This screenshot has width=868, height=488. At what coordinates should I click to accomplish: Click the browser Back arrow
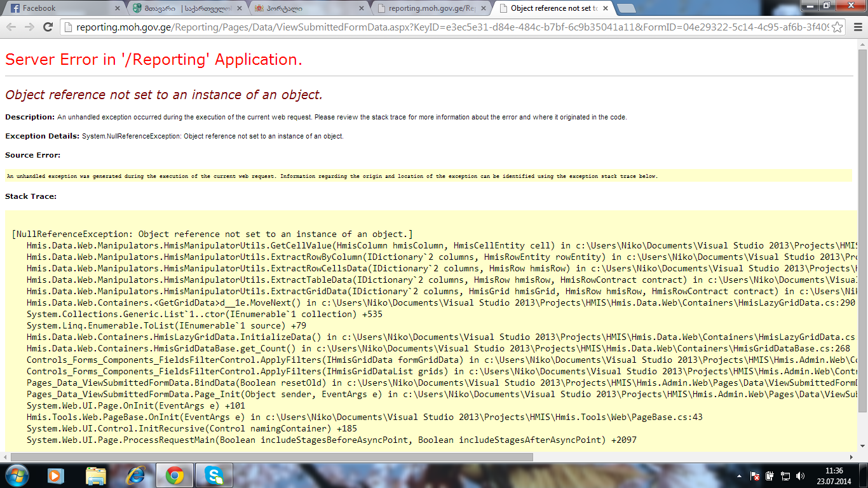tap(11, 27)
